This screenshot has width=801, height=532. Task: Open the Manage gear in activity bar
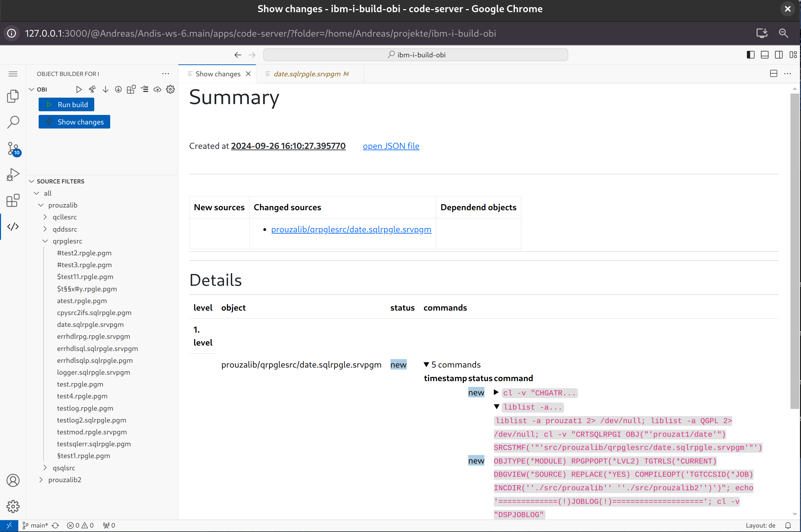(x=13, y=506)
